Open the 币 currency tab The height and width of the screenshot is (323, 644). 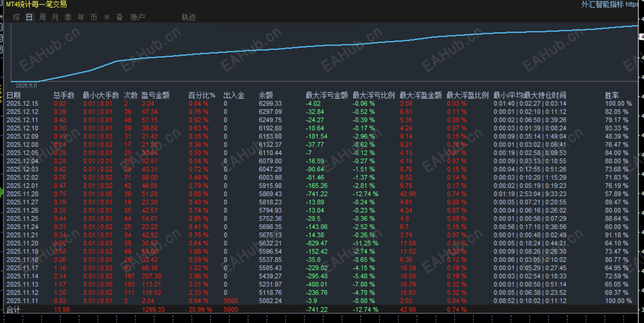point(94,17)
